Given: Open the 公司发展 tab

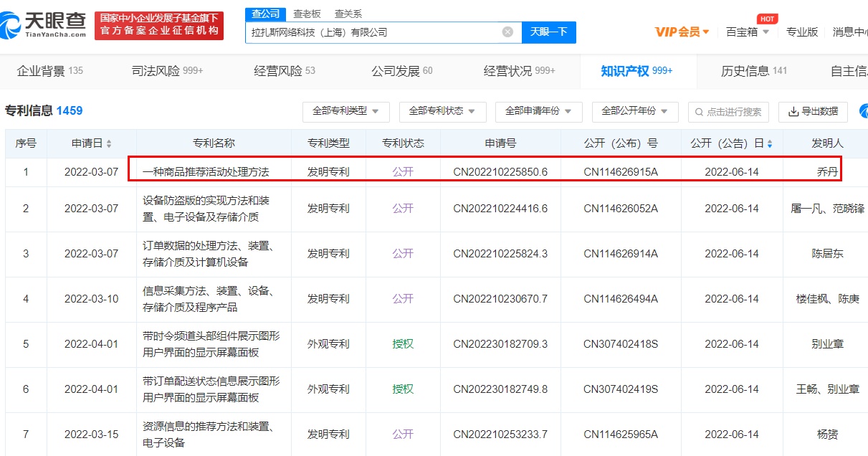Looking at the screenshot, I should (x=402, y=71).
